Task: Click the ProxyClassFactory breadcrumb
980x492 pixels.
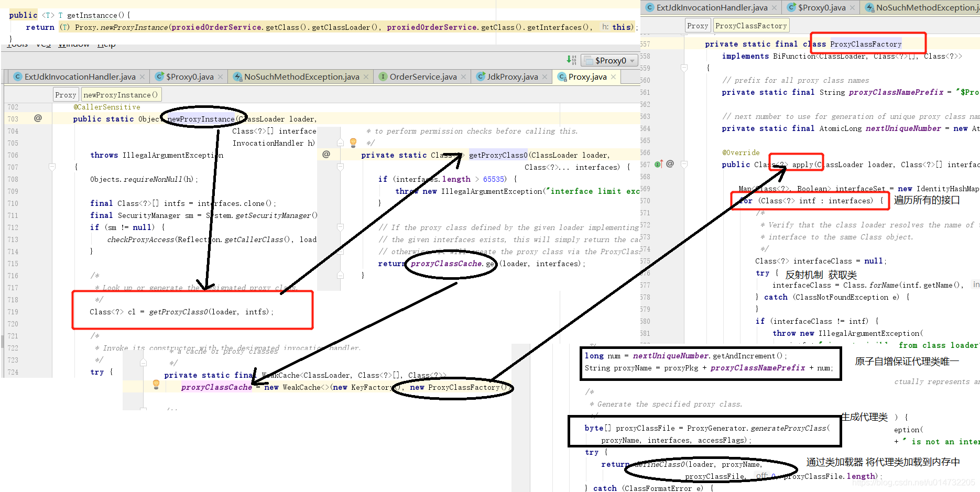Action: click(x=751, y=26)
